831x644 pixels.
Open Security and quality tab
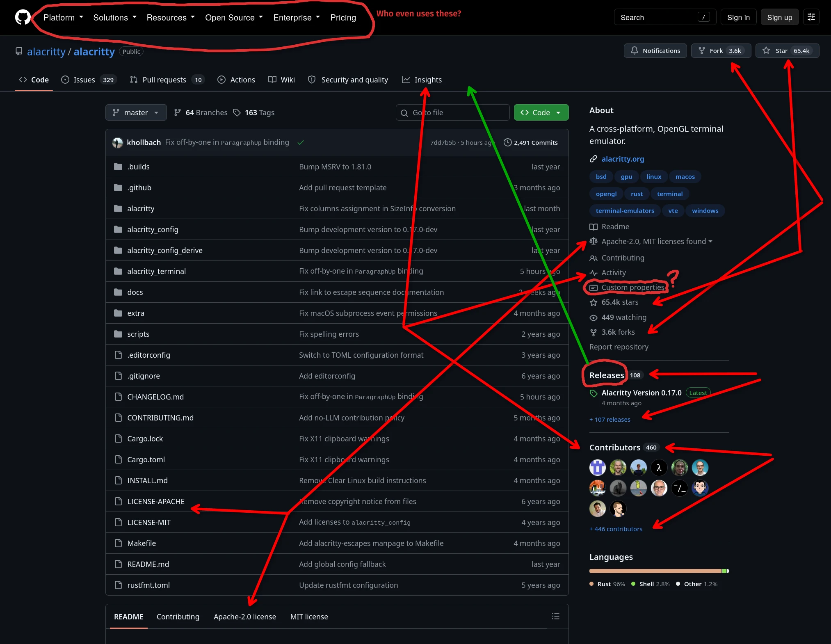point(348,80)
